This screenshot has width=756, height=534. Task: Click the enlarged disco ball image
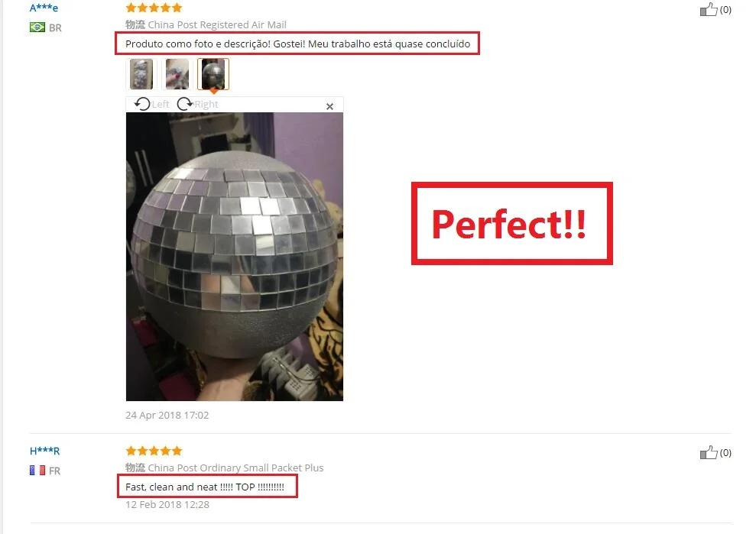(235, 257)
